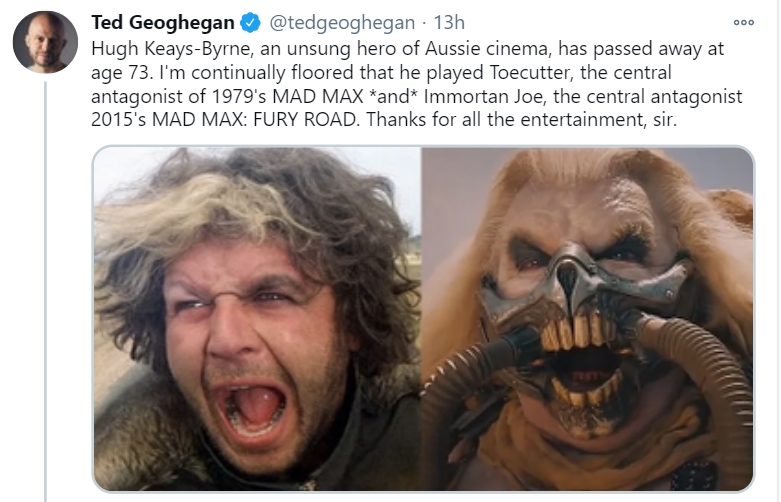The height and width of the screenshot is (502, 781).
Task: Open the @tedgeoghegan handle link
Action: (x=342, y=22)
